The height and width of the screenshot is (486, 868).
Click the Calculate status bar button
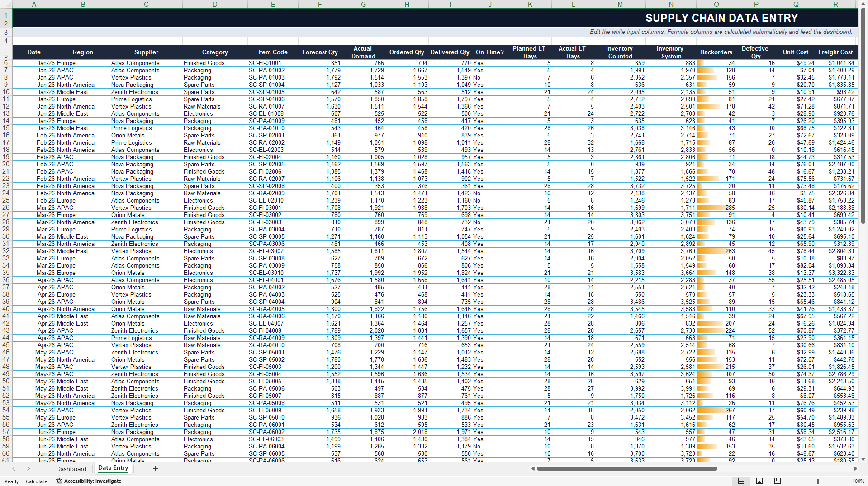click(36, 481)
